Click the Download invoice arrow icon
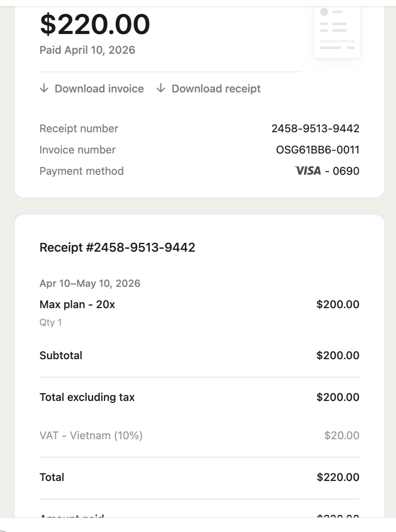The width and height of the screenshot is (396, 532). [44, 89]
